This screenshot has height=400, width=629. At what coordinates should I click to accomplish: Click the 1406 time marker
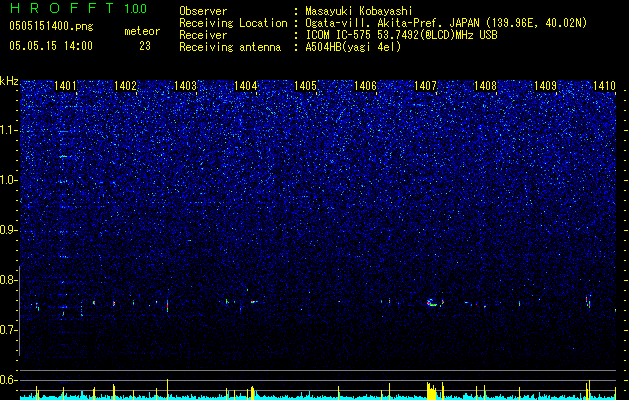coord(365,85)
